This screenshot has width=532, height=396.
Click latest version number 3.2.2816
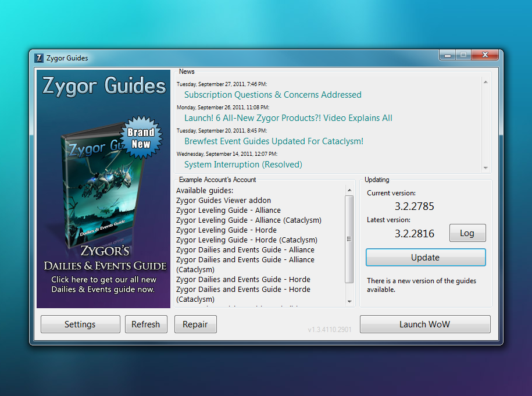pyautogui.click(x=415, y=233)
